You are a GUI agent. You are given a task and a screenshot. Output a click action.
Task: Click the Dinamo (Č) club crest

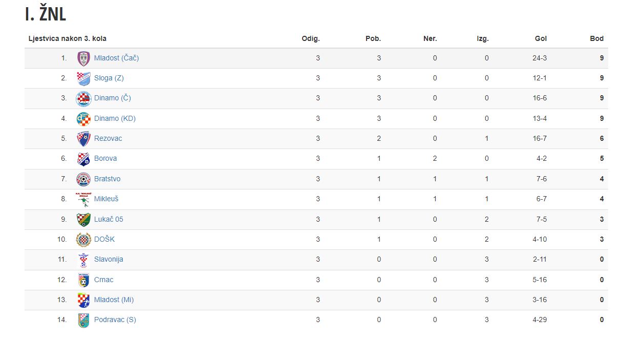click(83, 98)
